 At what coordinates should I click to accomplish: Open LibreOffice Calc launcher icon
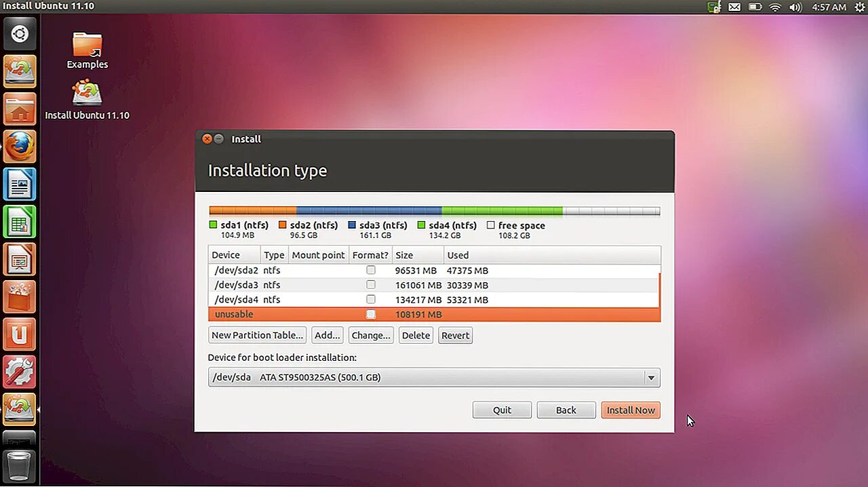click(20, 222)
